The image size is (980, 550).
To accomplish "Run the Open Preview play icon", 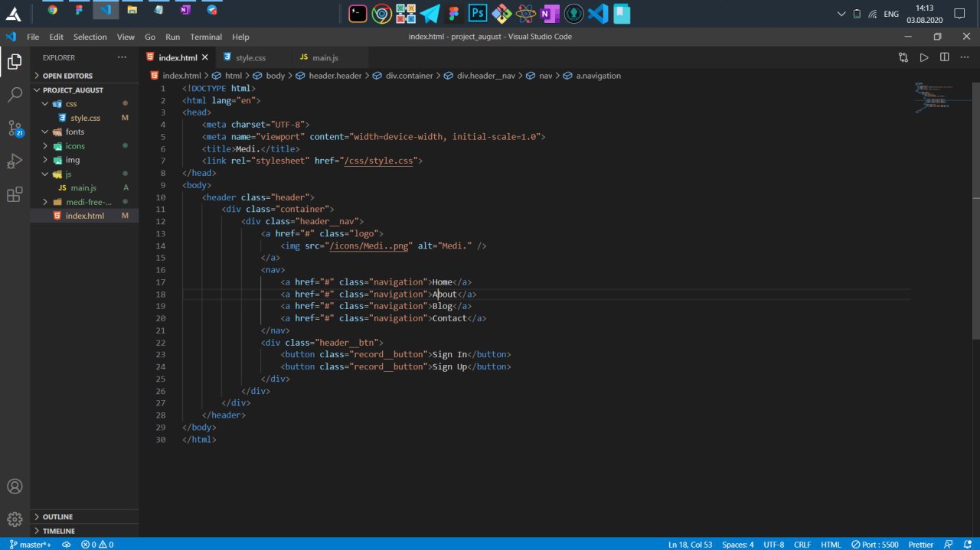I will click(x=924, y=57).
